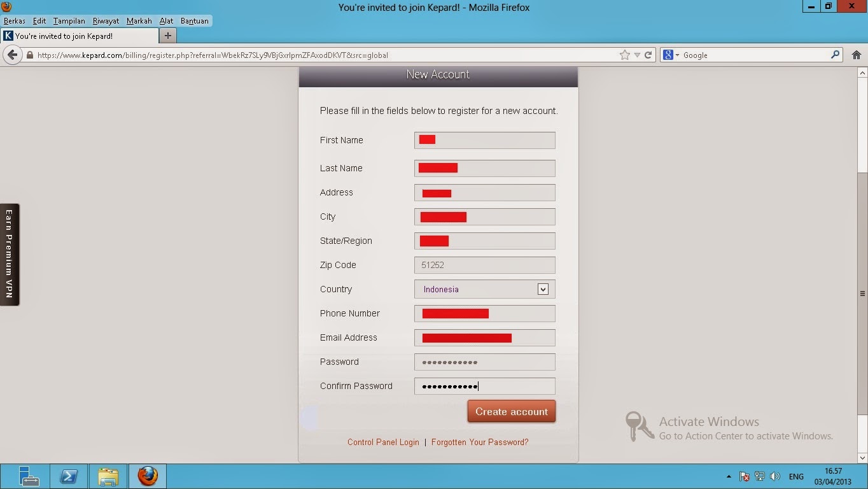
Task: Launch PowerShell from the taskbar
Action: pos(69,476)
